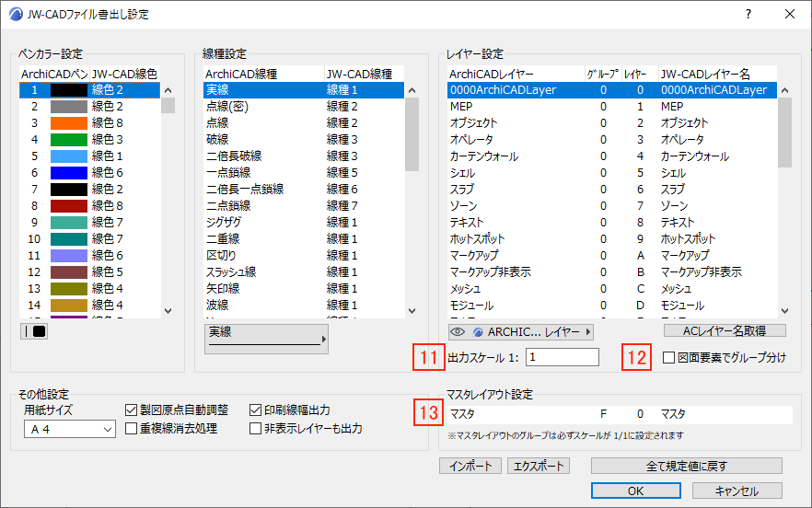The width and height of the screenshot is (812, 508).
Task: Select the シェル layer row
Action: (612, 173)
